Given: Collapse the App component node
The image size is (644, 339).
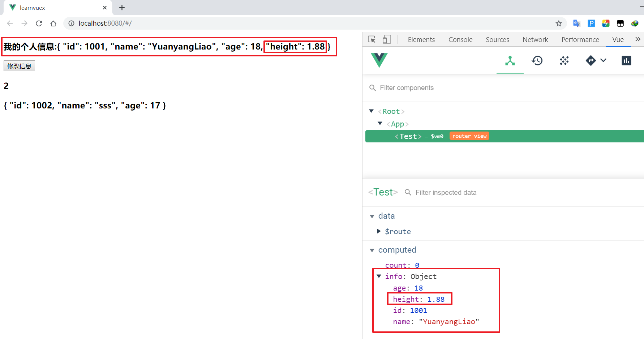Looking at the screenshot, I should tap(380, 124).
